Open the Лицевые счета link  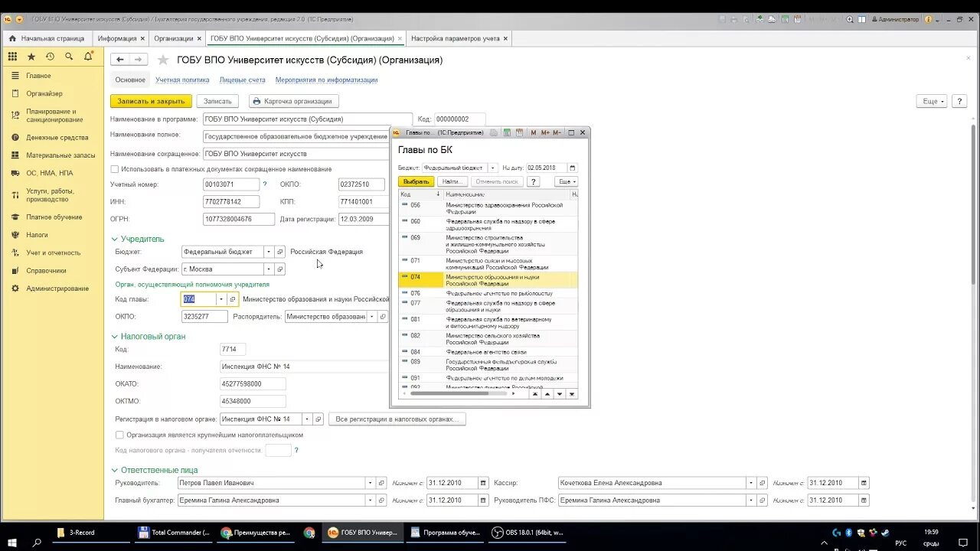tap(243, 80)
